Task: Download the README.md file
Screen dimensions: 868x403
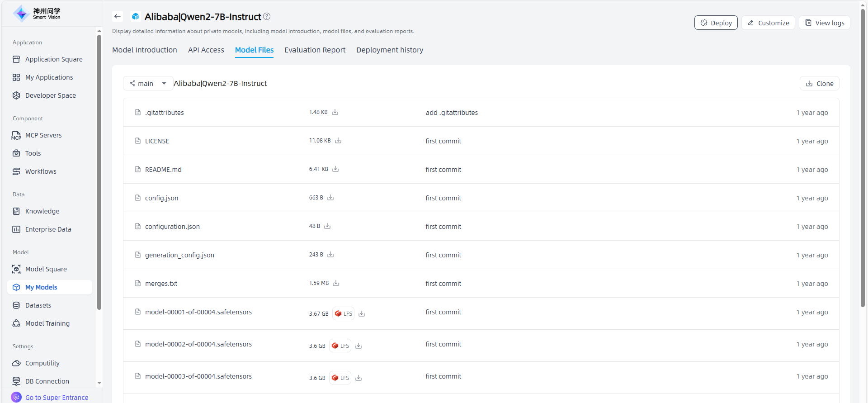Action: click(x=335, y=169)
